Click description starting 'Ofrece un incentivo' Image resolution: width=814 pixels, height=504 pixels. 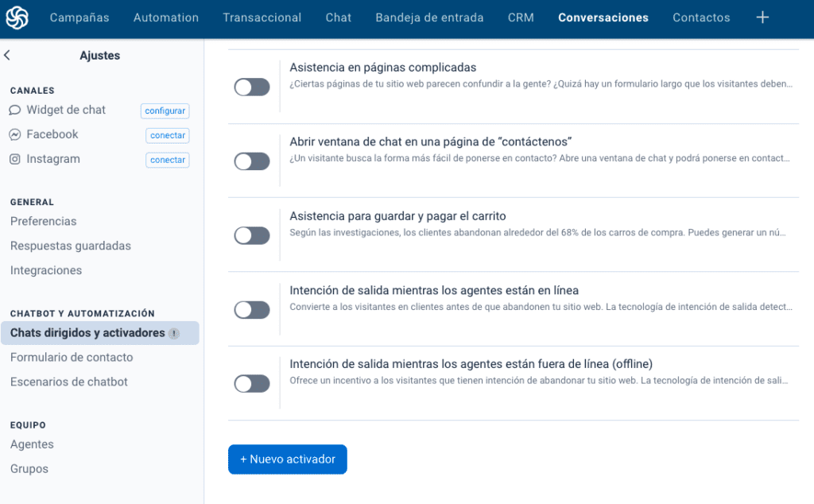539,381
